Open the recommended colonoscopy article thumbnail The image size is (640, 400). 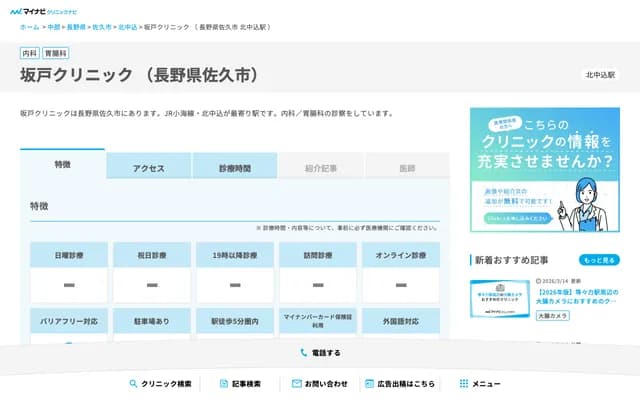(x=500, y=297)
